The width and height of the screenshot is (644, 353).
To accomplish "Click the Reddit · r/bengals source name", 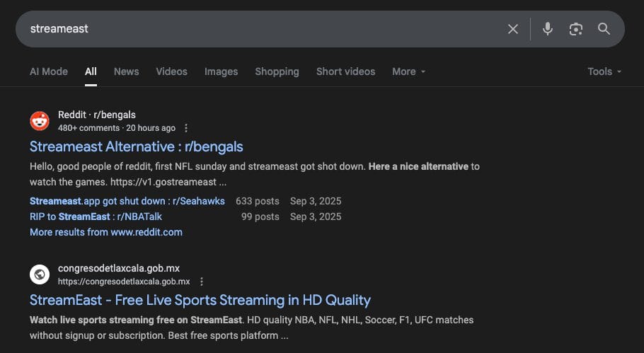I will click(96, 115).
